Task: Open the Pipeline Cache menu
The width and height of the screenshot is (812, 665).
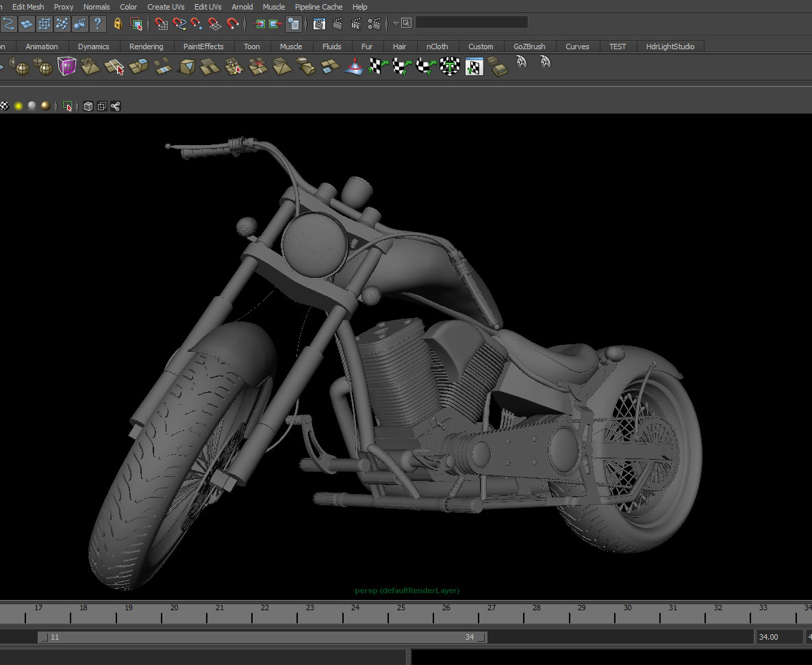Action: click(x=318, y=7)
